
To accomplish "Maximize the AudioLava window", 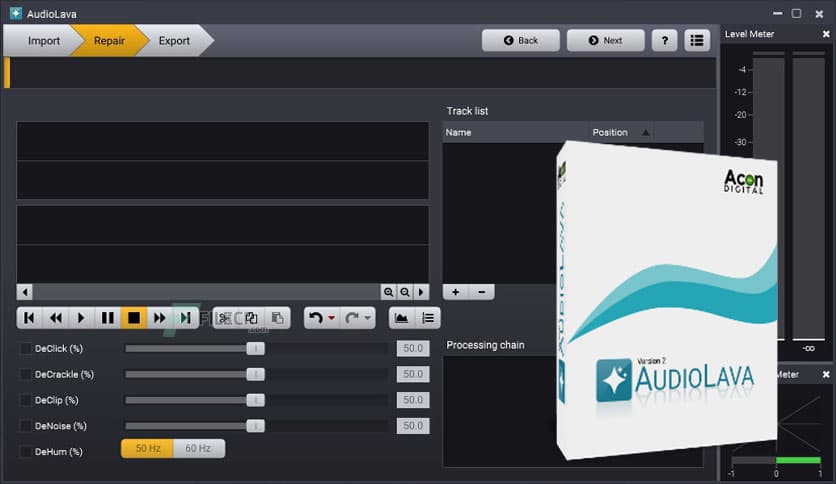I will click(797, 13).
